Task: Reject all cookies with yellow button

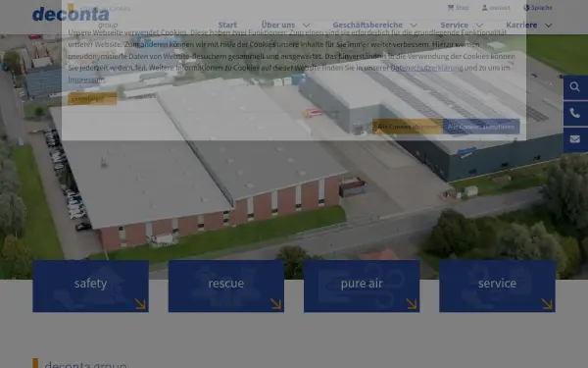Action: pyautogui.click(x=408, y=127)
